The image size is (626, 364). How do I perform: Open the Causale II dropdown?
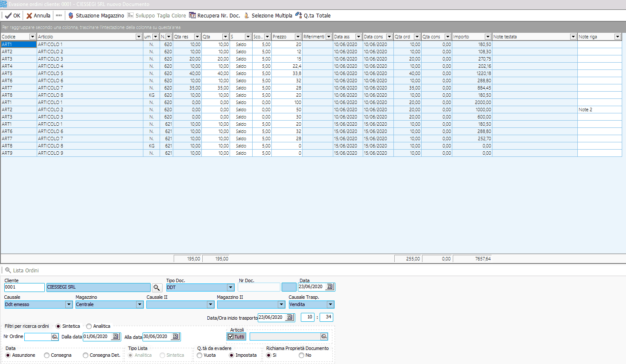(210, 305)
